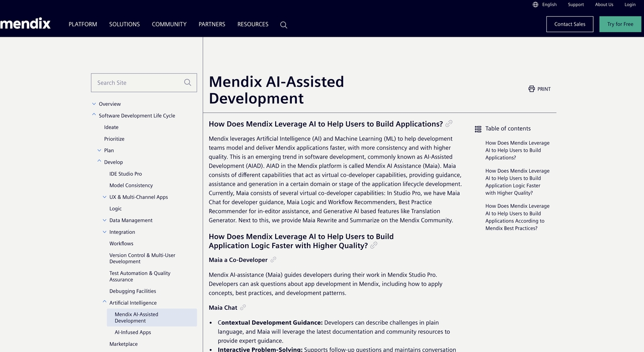Collapse the Software Development Life Cycle chevron
The image size is (644, 352).
point(94,115)
